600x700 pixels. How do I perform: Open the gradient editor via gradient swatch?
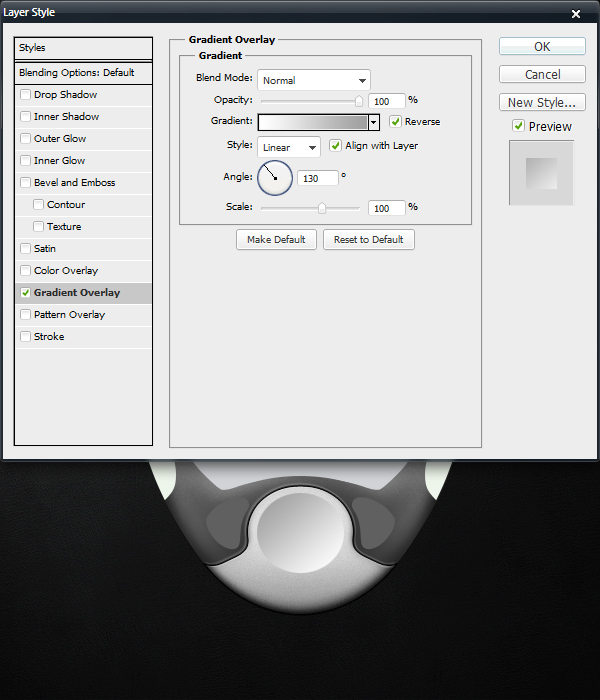tap(313, 122)
